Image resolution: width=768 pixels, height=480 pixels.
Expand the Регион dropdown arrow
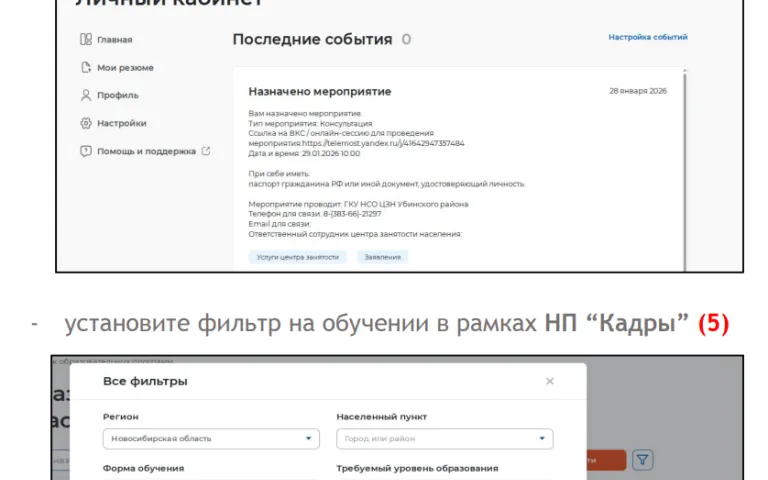(308, 439)
